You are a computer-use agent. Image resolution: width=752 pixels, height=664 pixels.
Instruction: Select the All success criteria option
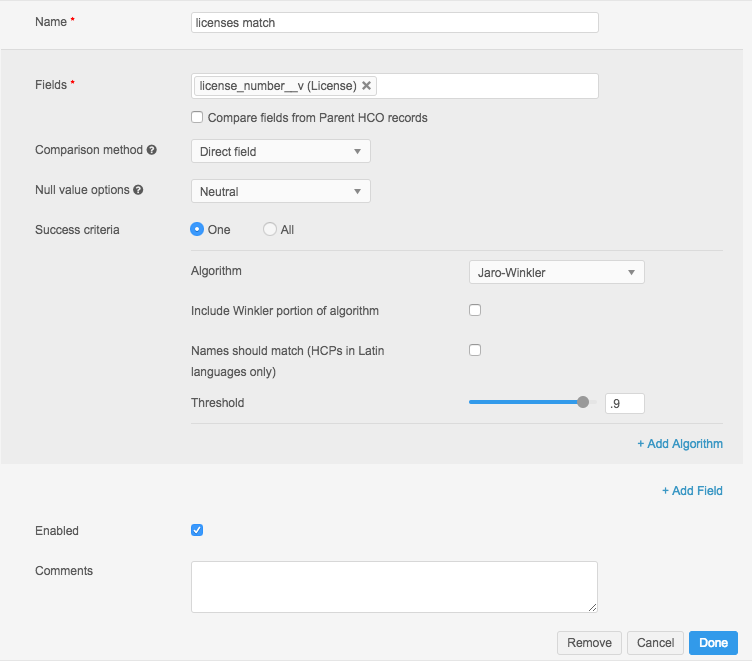[270, 229]
